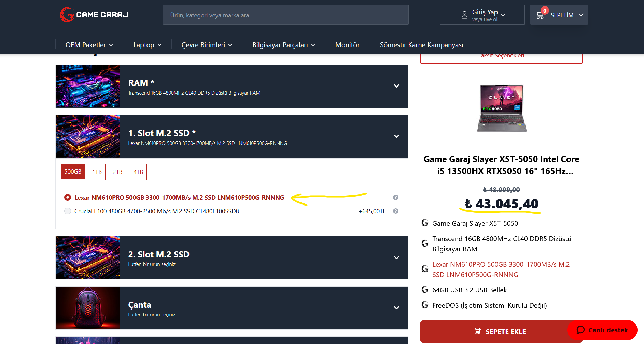
Task: Click FreeDOS operating system text
Action: coord(489,305)
